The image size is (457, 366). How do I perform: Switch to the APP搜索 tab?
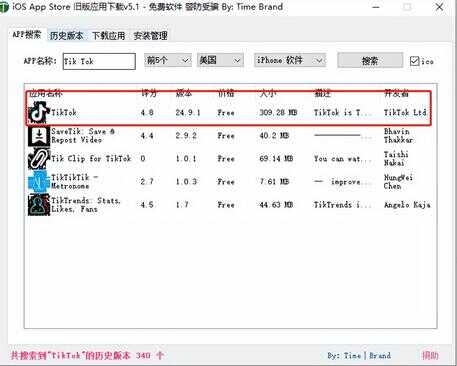[27, 34]
